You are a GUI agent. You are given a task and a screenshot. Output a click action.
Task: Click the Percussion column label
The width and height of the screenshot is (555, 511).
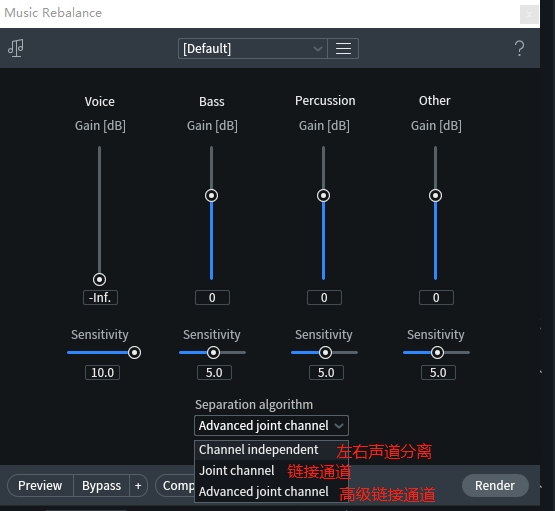pos(325,101)
